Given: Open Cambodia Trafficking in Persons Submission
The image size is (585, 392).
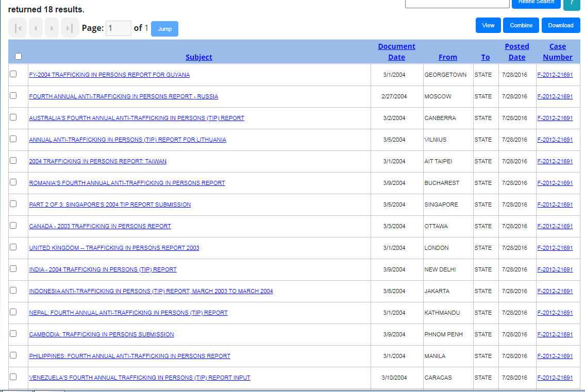Looking at the screenshot, I should click(102, 334).
